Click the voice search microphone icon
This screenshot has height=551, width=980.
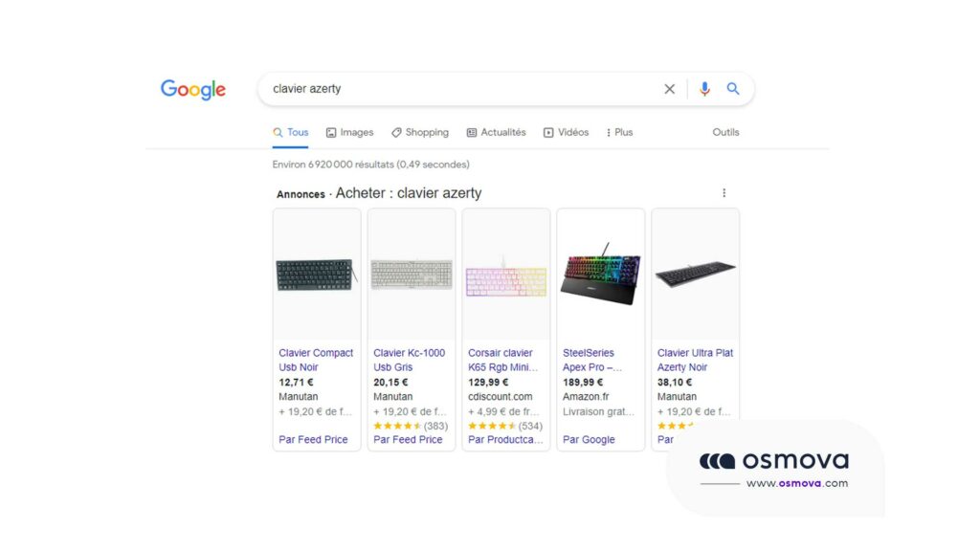coord(704,88)
